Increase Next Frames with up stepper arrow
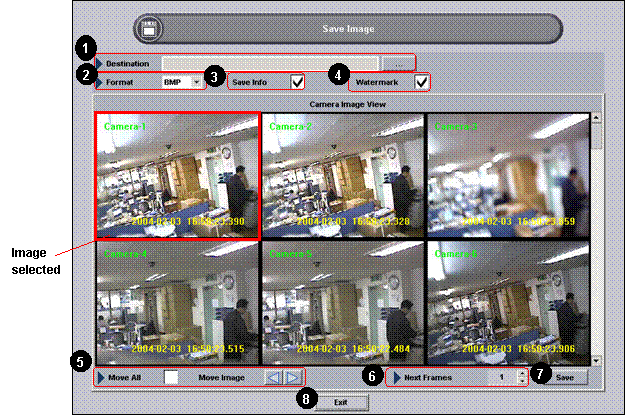The image size is (625, 415). (522, 373)
